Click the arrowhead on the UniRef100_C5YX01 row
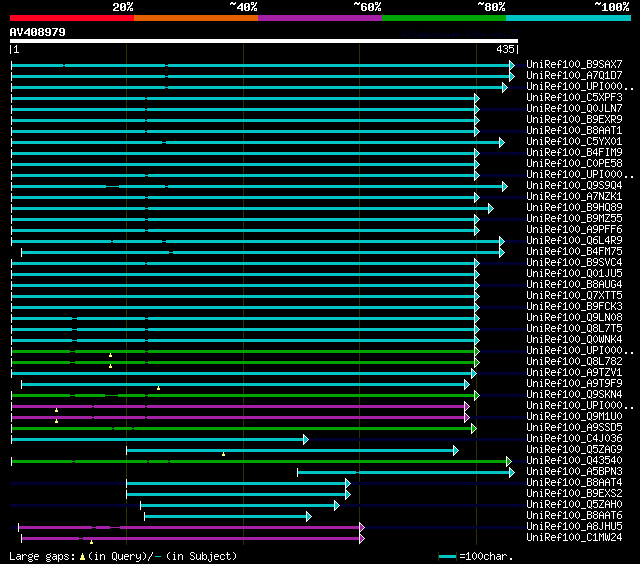The height and width of the screenshot is (564, 640). (x=501, y=142)
